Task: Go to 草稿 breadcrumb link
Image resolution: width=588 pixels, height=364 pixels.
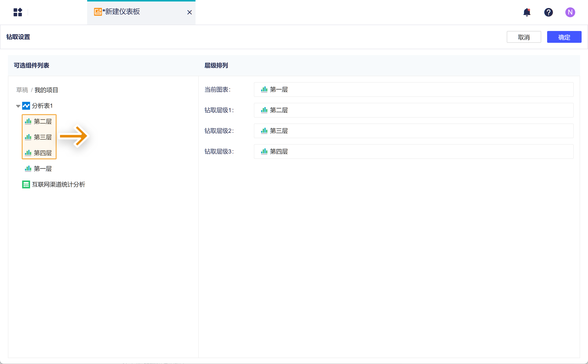Action: 22,90
